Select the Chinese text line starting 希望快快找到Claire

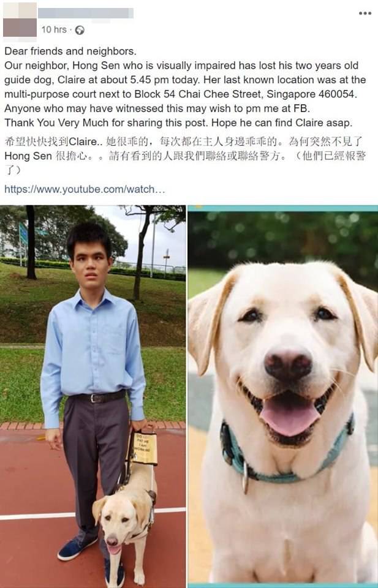coord(184,141)
